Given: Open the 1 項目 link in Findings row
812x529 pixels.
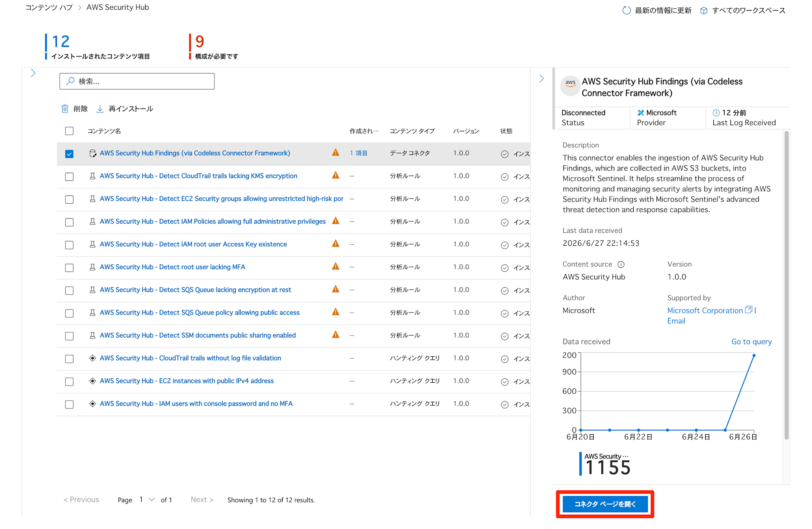Looking at the screenshot, I should point(358,153).
